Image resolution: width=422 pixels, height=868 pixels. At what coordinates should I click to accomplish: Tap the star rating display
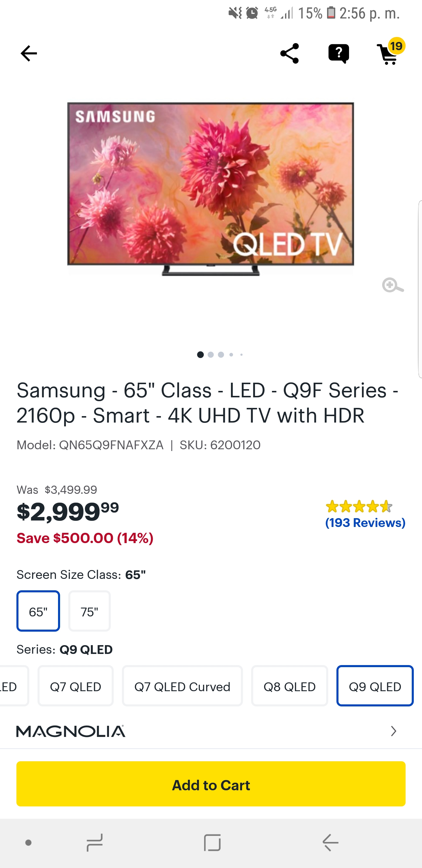click(359, 506)
